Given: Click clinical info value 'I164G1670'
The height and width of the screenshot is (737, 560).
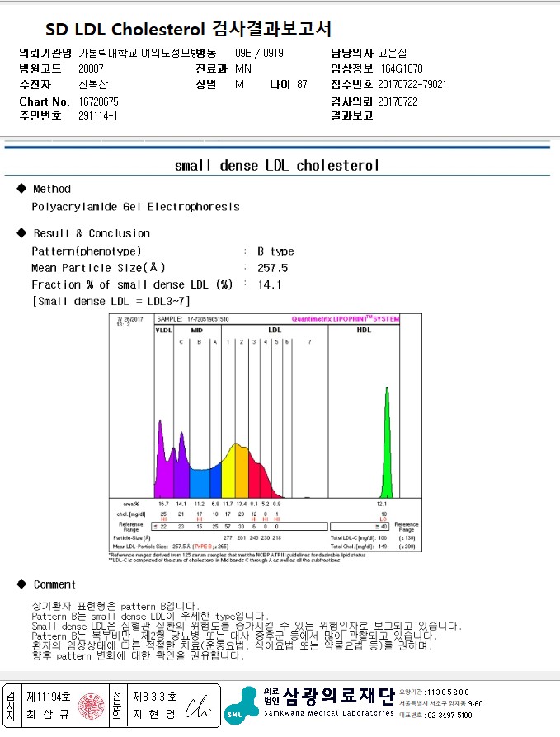Looking at the screenshot, I should pos(400,68).
